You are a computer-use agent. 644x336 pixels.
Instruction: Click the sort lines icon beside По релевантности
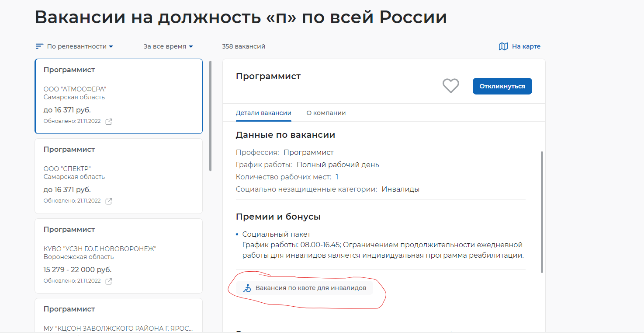click(x=40, y=46)
